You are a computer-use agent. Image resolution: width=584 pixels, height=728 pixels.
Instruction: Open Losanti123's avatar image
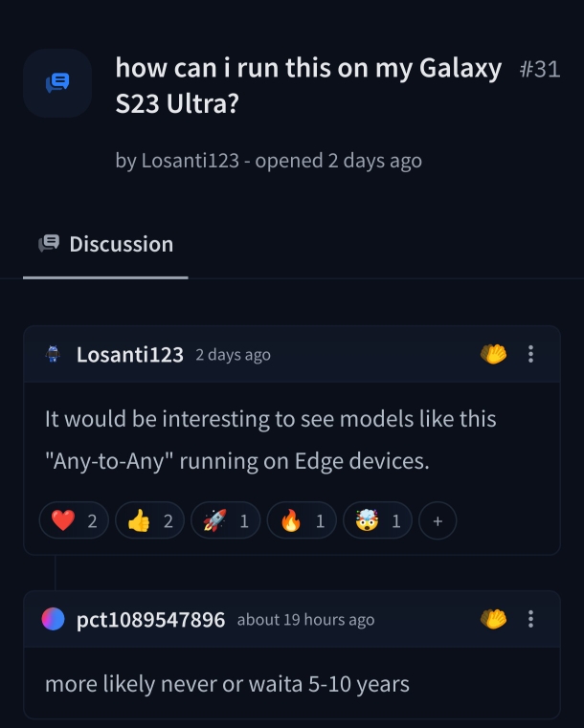(x=53, y=354)
